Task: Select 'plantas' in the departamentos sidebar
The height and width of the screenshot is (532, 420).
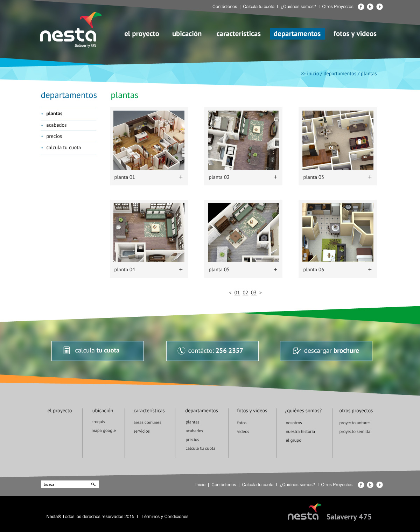Action: tap(54, 114)
